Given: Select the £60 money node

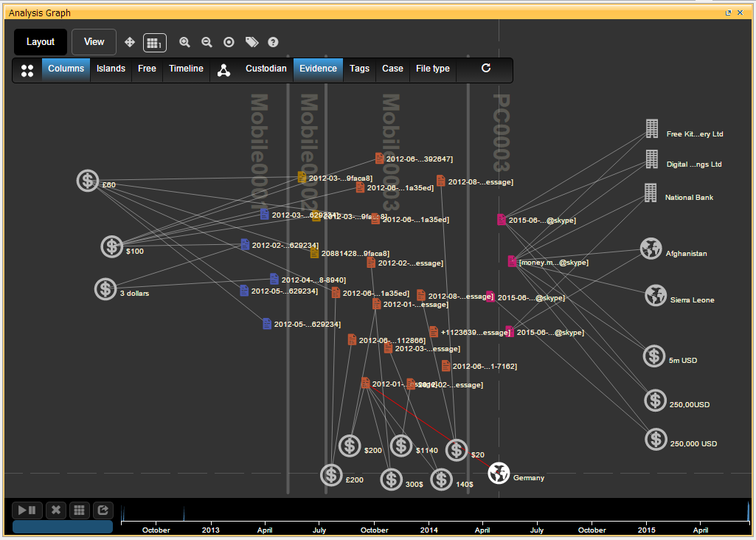Looking at the screenshot, I should click(x=88, y=181).
